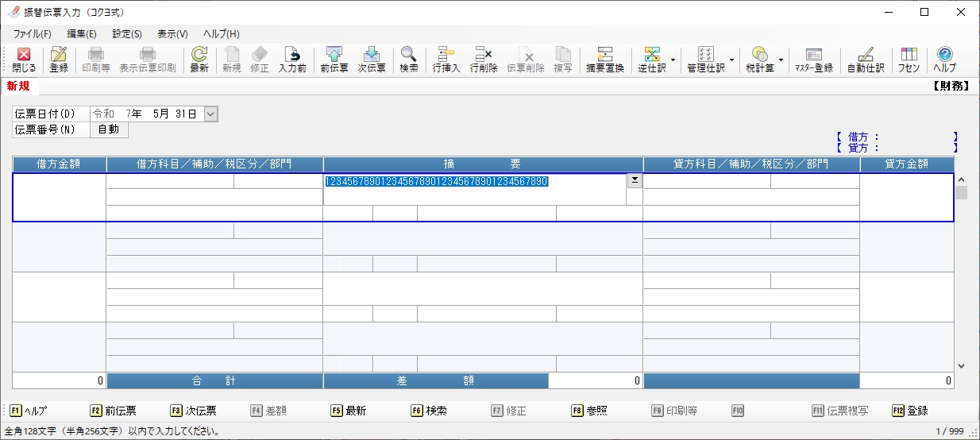Click the 合計 footer label

coord(214,380)
